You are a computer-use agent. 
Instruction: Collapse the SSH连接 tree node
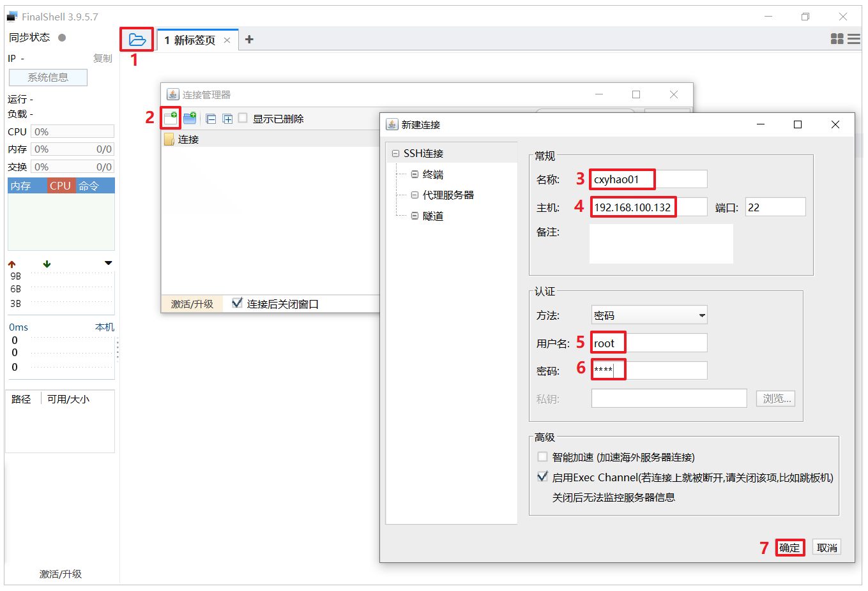coord(395,154)
